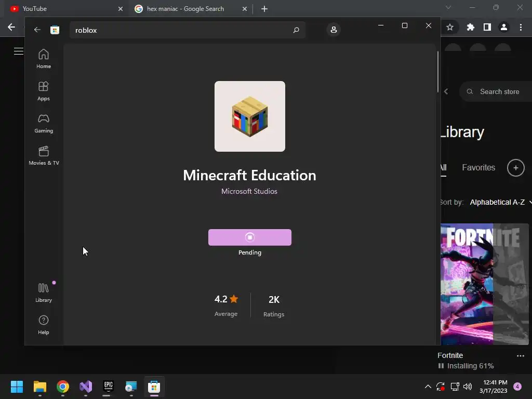Image resolution: width=532 pixels, height=399 pixels.
Task: Click the Minecraft Education app icon
Action: [250, 116]
